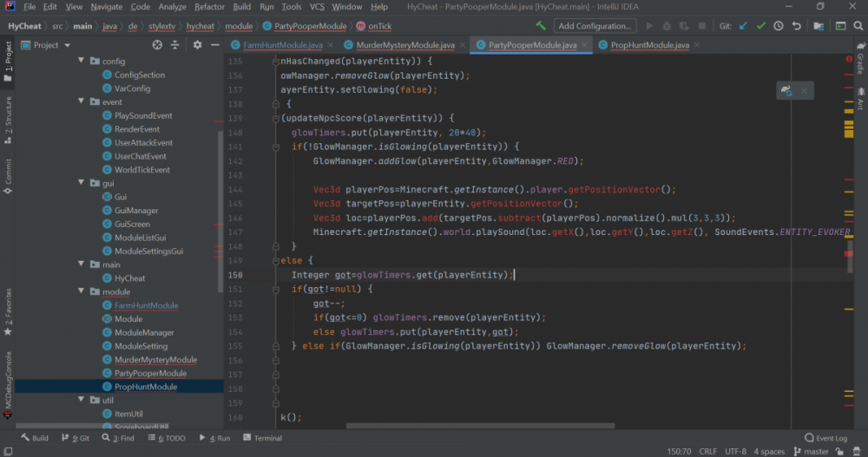Fold the else block at line 149
868x457 pixels.
(x=276, y=261)
